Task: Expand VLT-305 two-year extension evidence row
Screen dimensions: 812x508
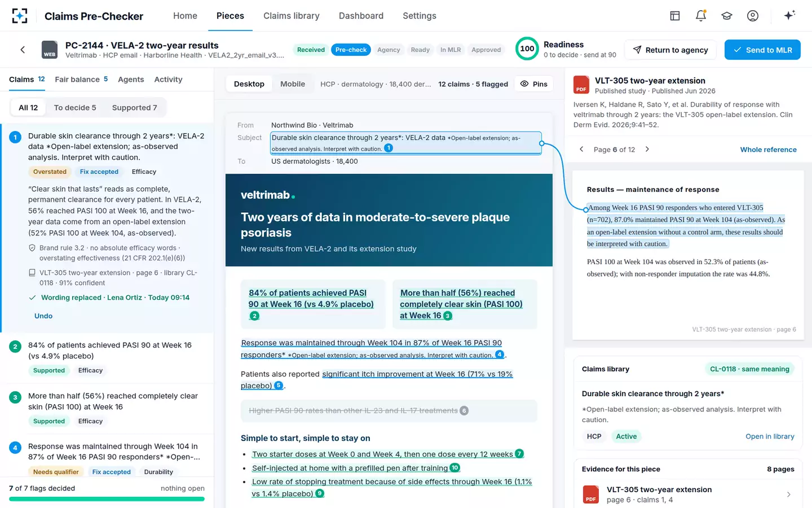Action: pyautogui.click(x=688, y=494)
